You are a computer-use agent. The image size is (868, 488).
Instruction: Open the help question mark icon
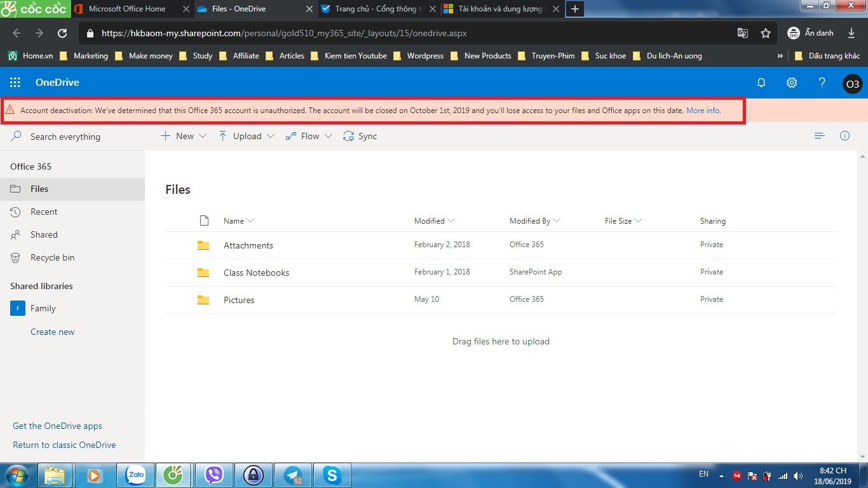(822, 83)
